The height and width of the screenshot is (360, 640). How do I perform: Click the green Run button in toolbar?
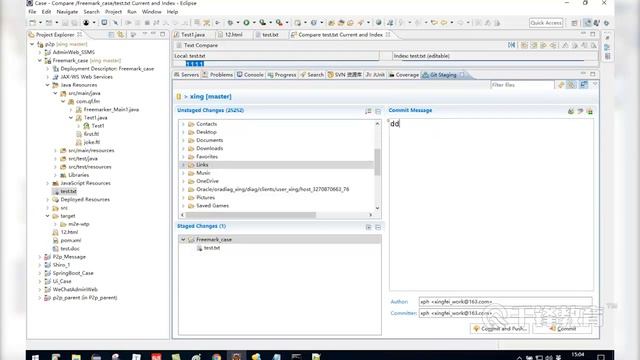coord(247,23)
